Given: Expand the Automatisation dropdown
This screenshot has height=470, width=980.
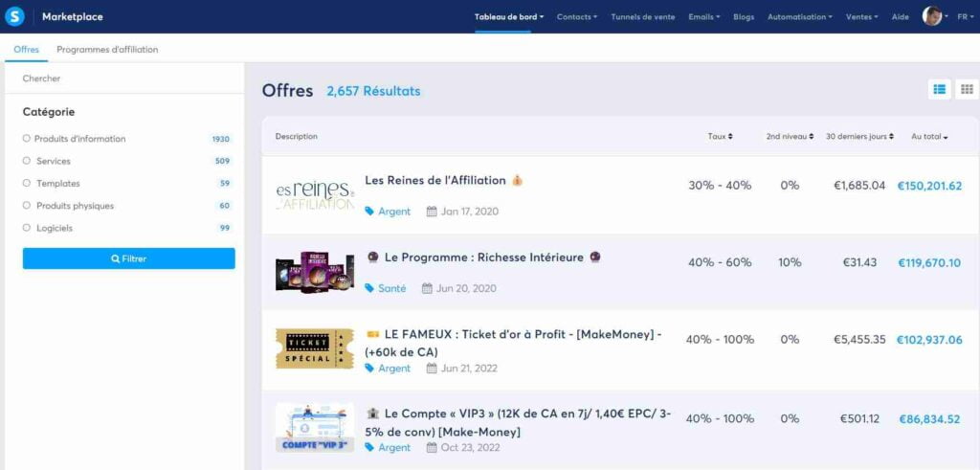Looking at the screenshot, I should tap(799, 17).
